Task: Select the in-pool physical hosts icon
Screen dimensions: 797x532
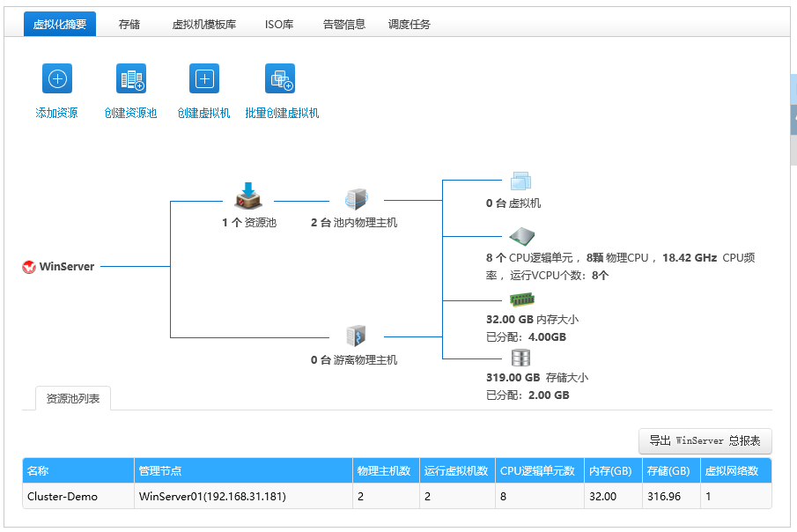Action: pyautogui.click(x=356, y=199)
